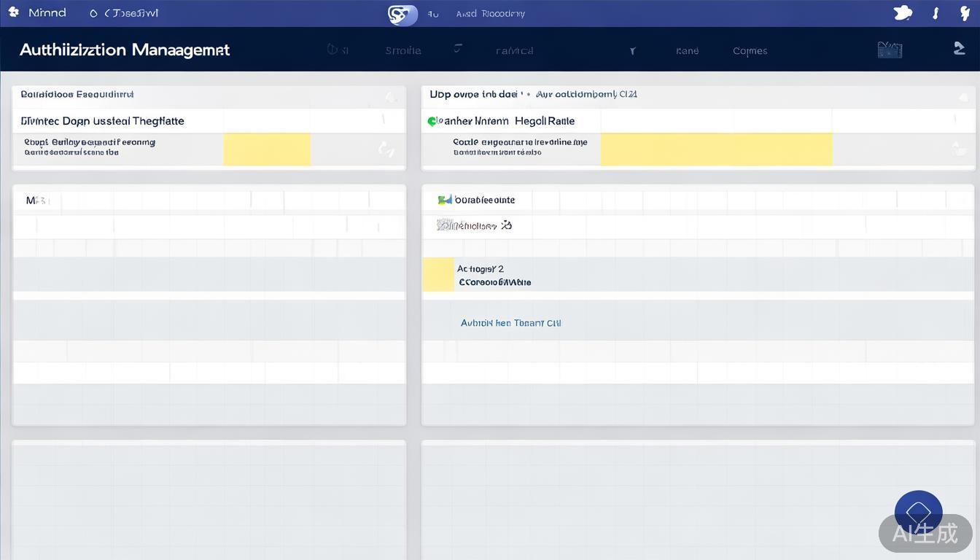Screen dimensions: 980x560
Task: Select the Cojmes tab in the header
Action: click(x=750, y=51)
